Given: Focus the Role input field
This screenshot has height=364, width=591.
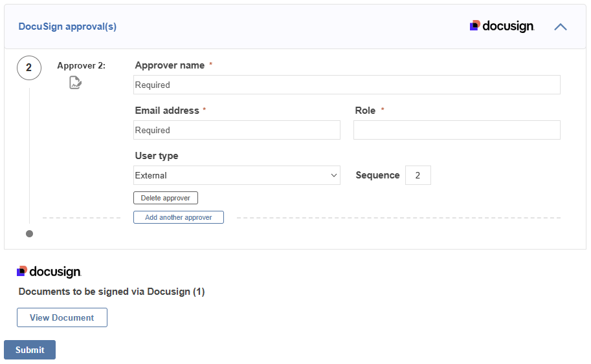Looking at the screenshot, I should (457, 130).
